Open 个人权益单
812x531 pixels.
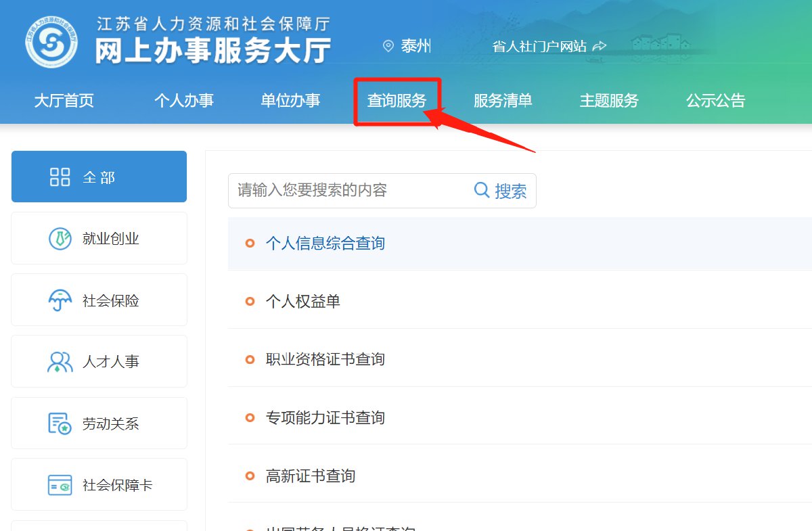[x=303, y=301]
